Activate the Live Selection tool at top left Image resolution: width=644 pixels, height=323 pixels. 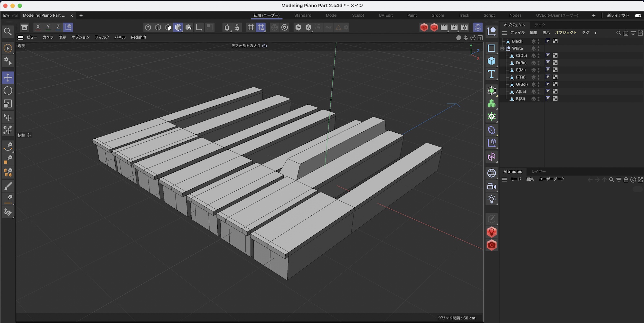pyautogui.click(x=8, y=48)
